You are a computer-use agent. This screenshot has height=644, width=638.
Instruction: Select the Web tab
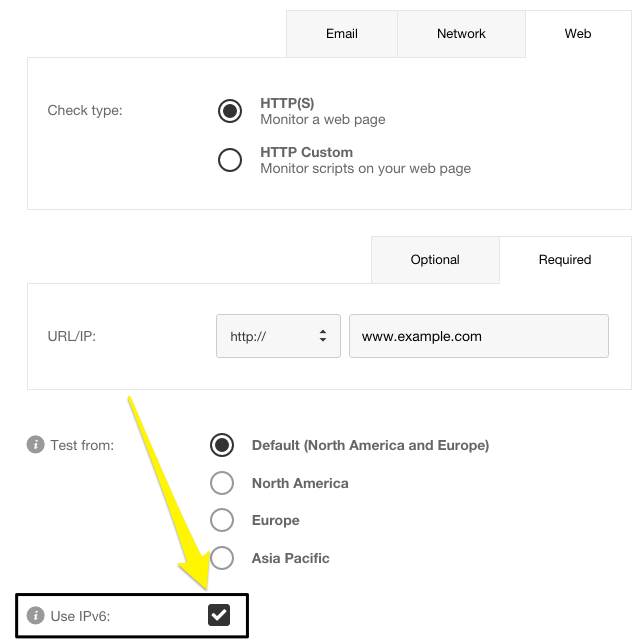578,34
